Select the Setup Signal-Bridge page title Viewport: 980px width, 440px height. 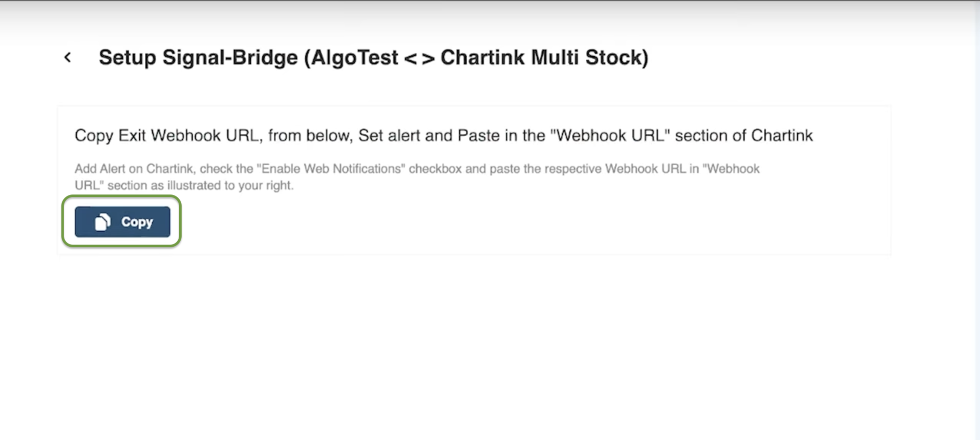click(x=373, y=57)
